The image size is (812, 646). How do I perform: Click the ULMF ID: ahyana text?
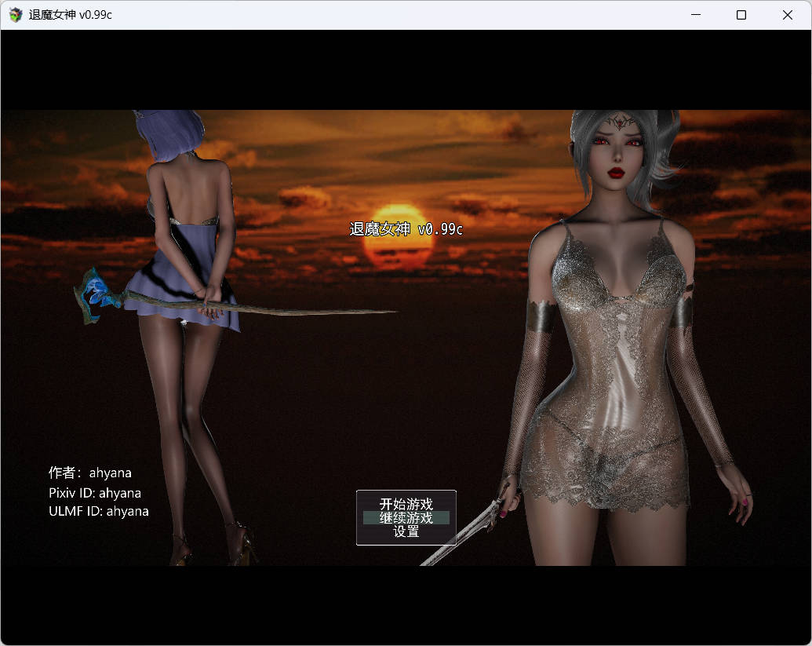coord(98,511)
